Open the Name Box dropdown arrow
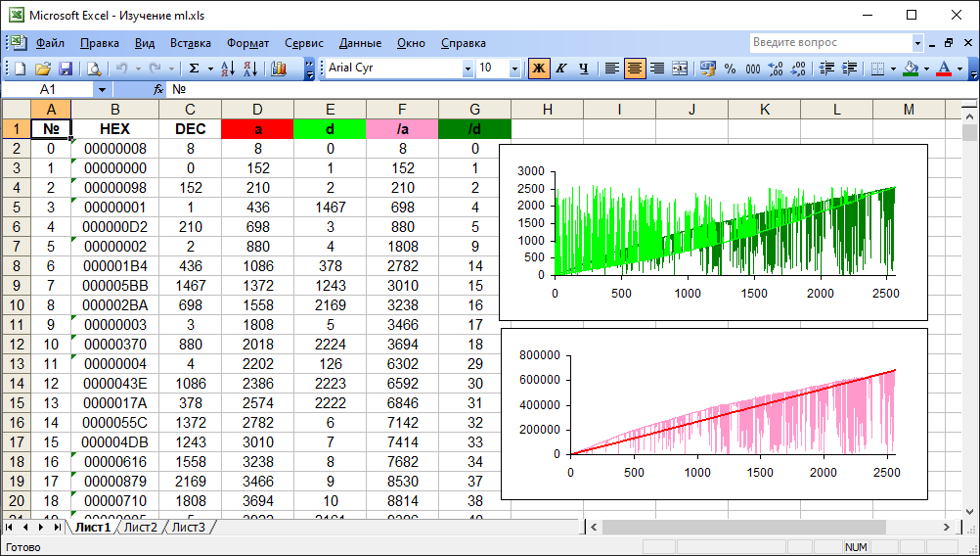This screenshot has height=556, width=980. (103, 89)
